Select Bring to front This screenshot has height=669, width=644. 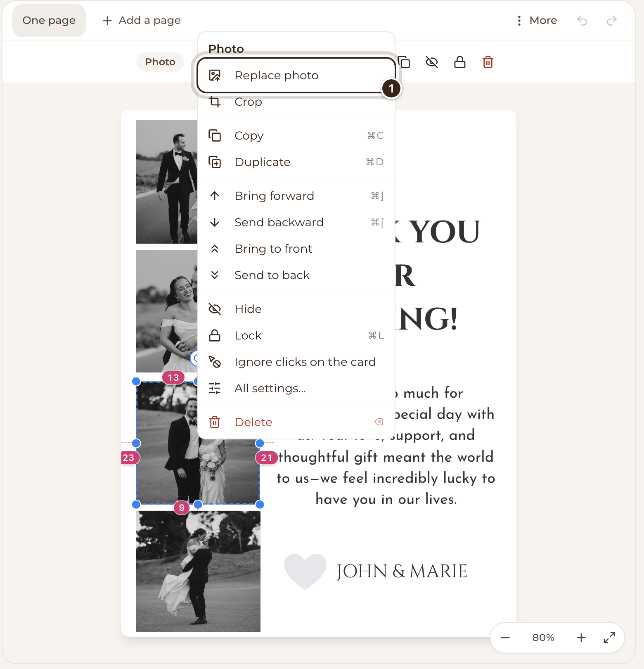click(x=296, y=249)
